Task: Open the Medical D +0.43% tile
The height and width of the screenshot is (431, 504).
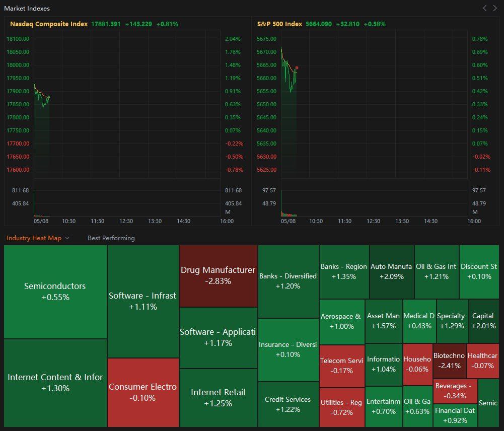Action: [x=419, y=321]
